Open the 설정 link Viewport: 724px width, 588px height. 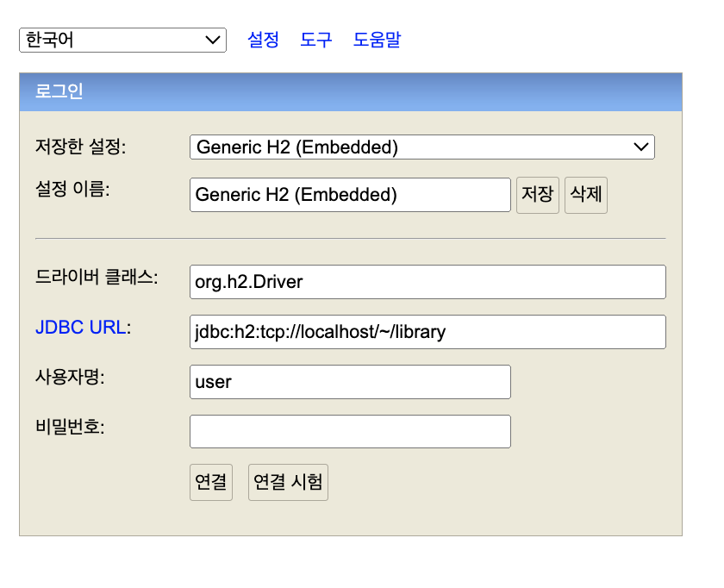[x=263, y=40]
